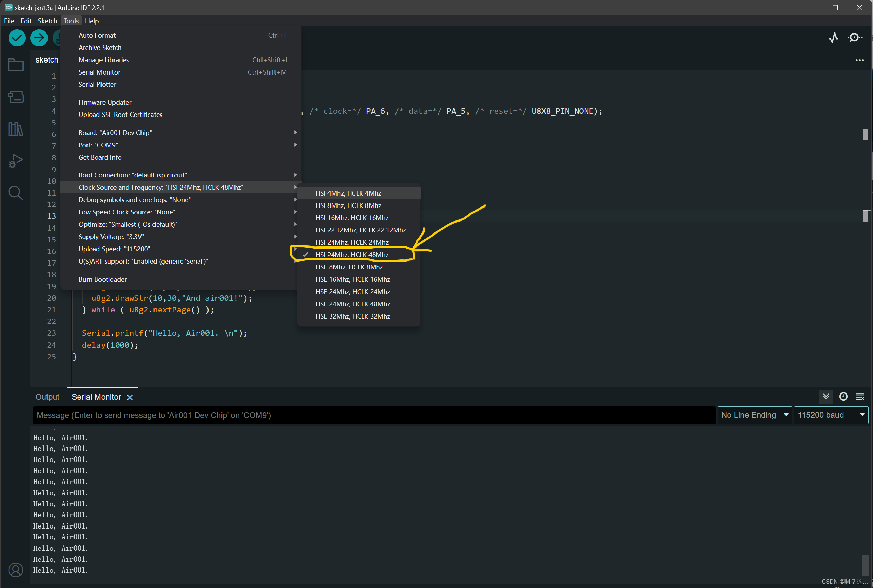This screenshot has height=588, width=873.
Task: Toggle timestamp display in Serial Monitor
Action: 843,396
